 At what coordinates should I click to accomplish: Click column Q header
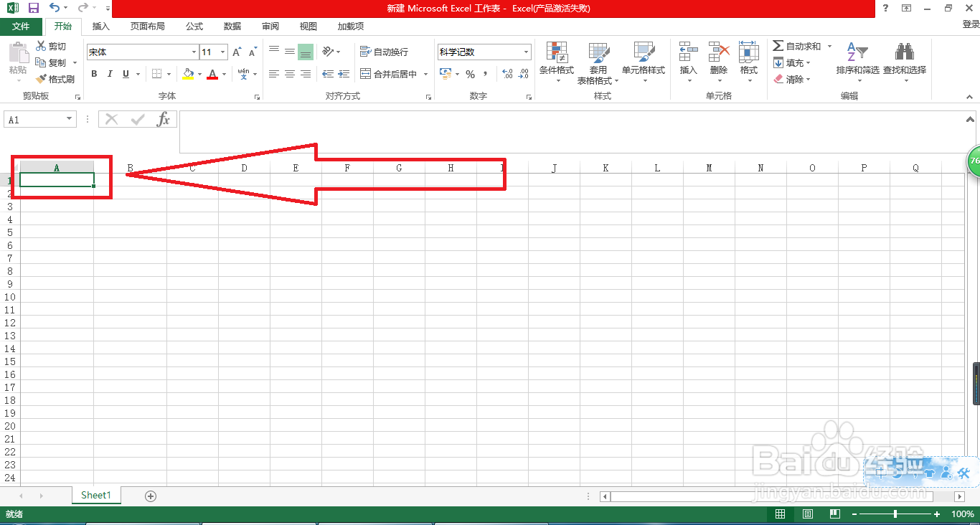pos(915,168)
